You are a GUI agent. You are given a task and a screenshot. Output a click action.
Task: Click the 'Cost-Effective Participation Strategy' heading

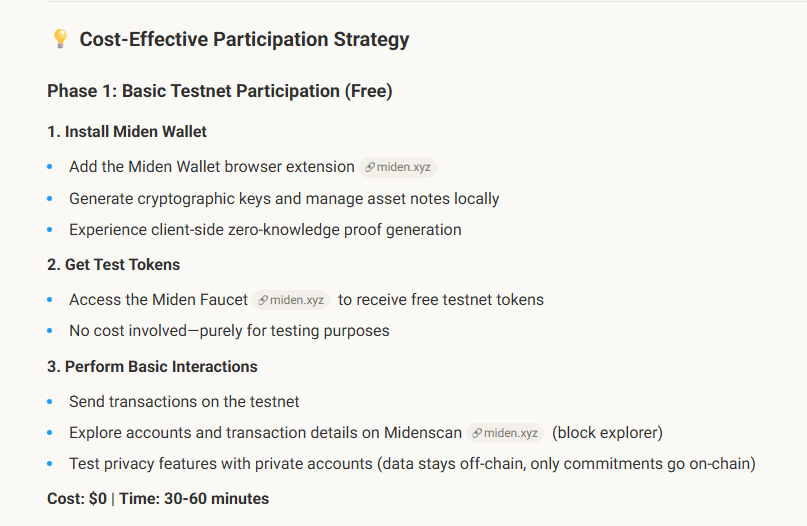coord(244,40)
